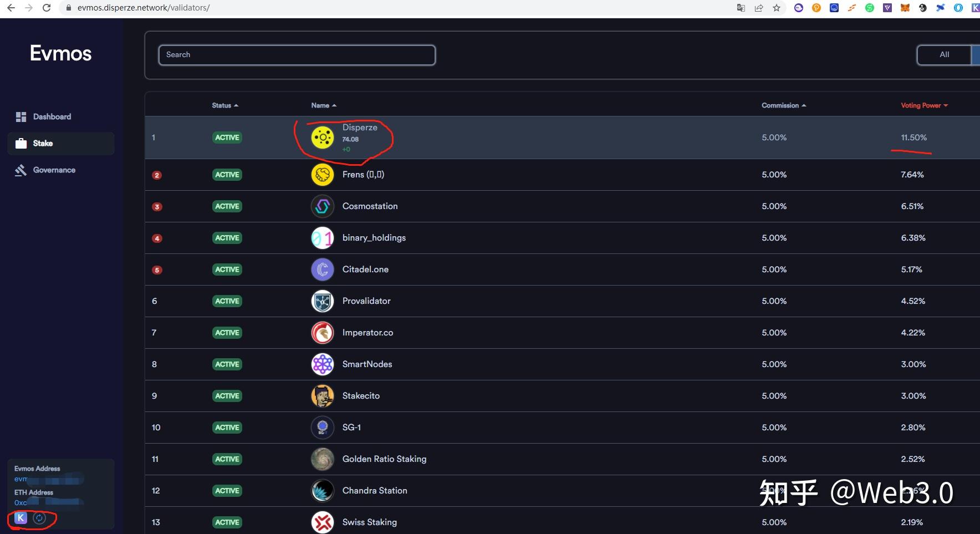Bookmark page with star icon
Screen dimensions: 980x534
point(777,8)
